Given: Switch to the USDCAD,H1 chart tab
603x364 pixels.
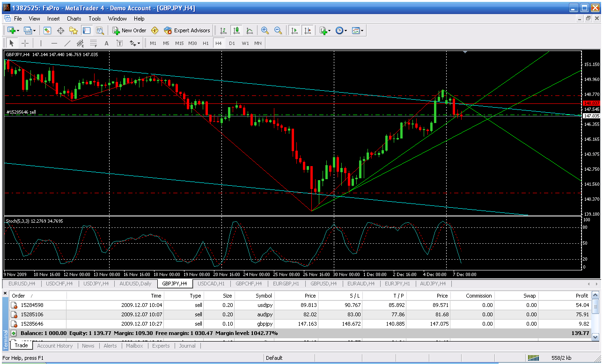Looking at the screenshot, I should point(211,284).
